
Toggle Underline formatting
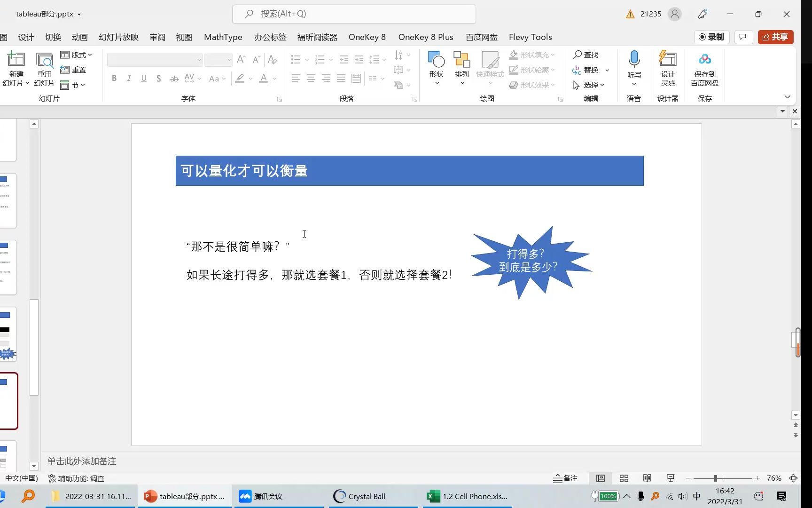[144, 79]
